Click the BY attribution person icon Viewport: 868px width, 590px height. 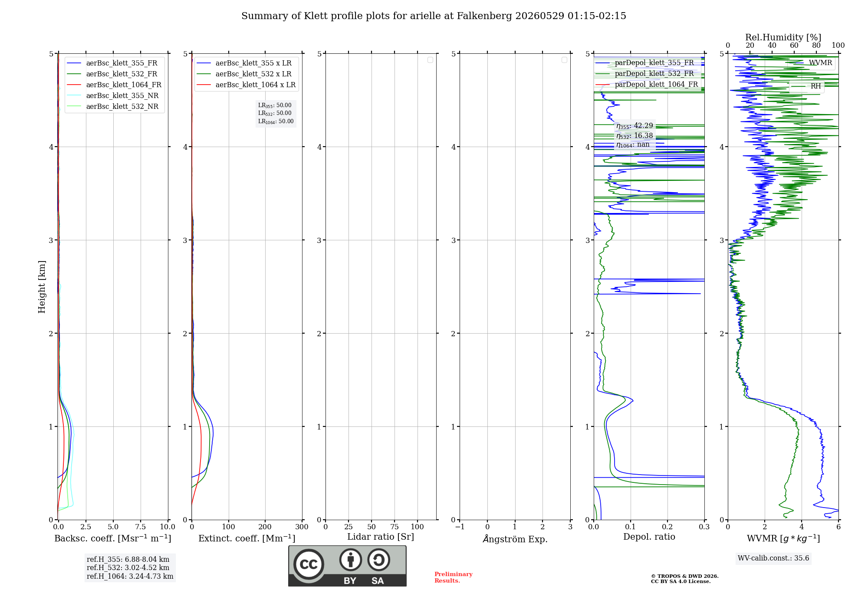point(351,560)
